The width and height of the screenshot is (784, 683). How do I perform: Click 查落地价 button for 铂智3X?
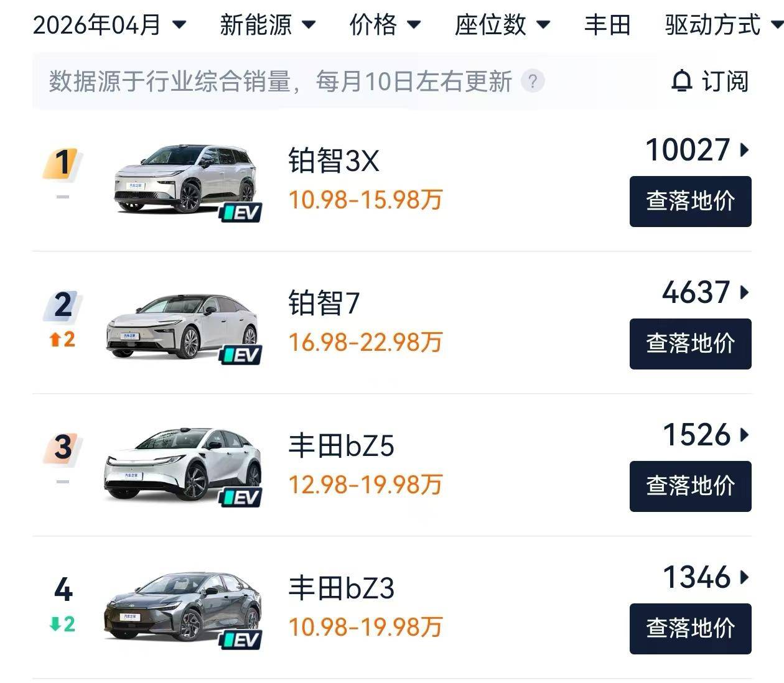tap(691, 202)
